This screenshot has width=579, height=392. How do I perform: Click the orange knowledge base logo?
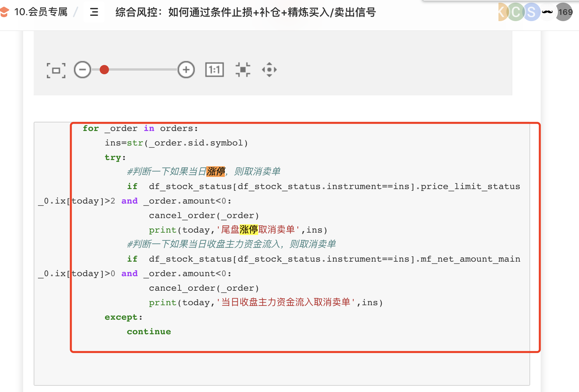pyautogui.click(x=4, y=12)
